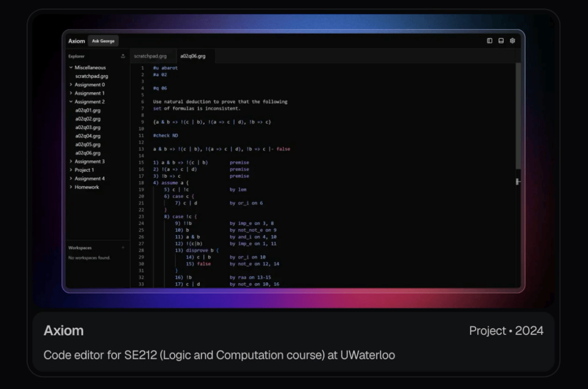The image size is (588, 389).
Task: Click '13) disprove b {' in editor
Action: pos(197,251)
